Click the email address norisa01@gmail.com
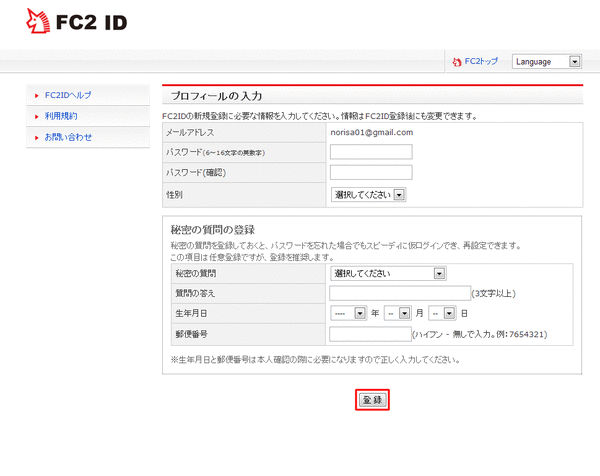The width and height of the screenshot is (600, 476). pos(372,132)
